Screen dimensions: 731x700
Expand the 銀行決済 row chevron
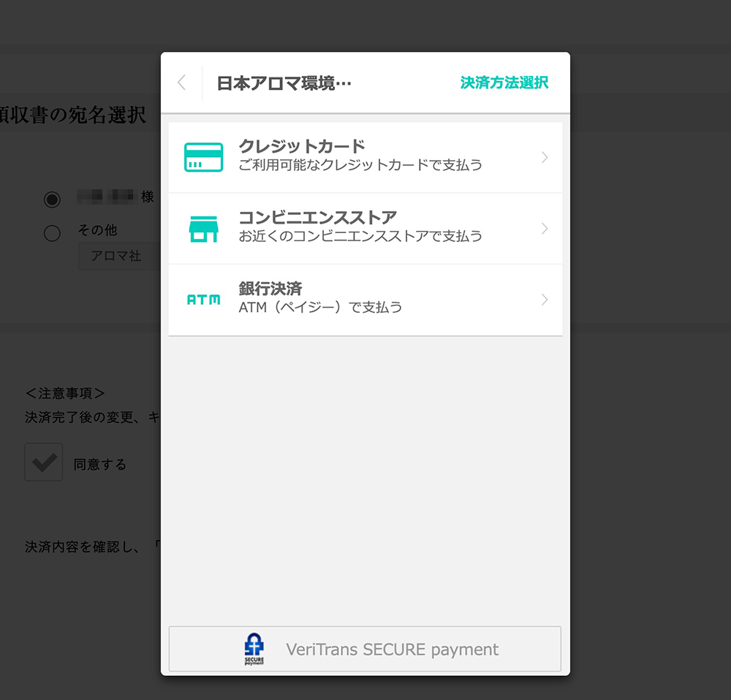click(x=544, y=300)
